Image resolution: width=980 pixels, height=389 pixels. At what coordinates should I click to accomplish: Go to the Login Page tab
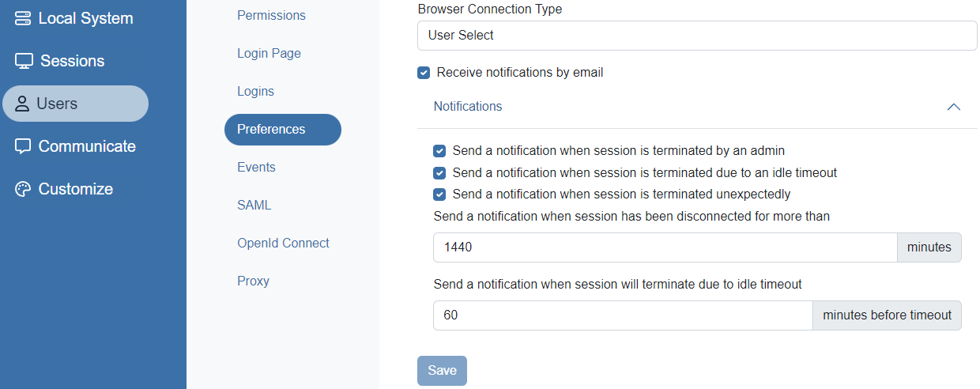click(269, 54)
